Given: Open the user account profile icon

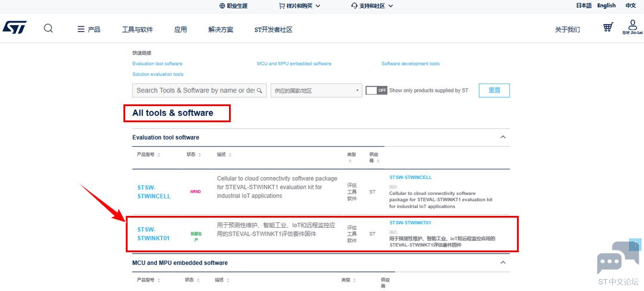Looking at the screenshot, I should (x=633, y=26).
